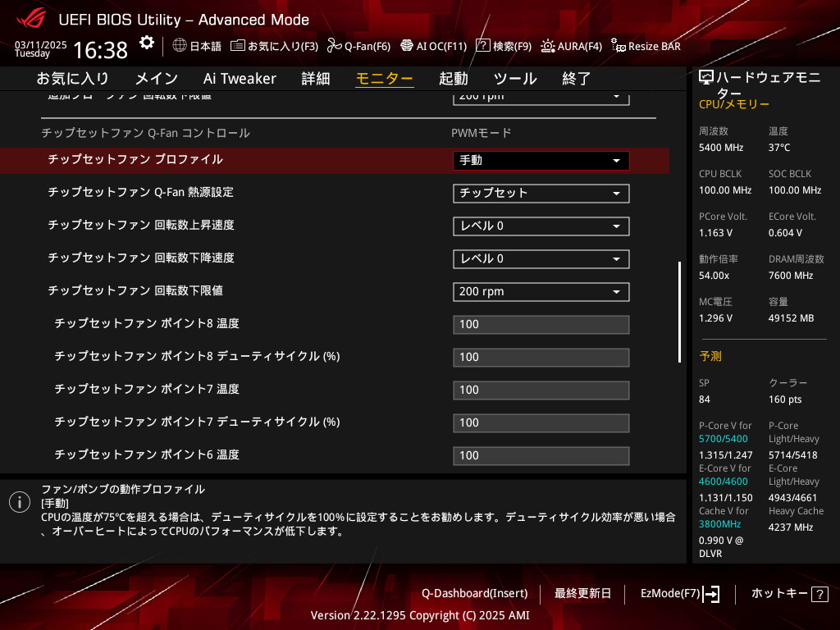Click the 49152 MB capacity value

tap(792, 318)
